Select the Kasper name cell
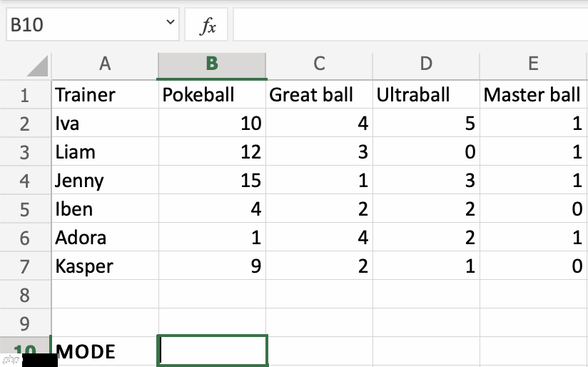 pyautogui.click(x=105, y=266)
